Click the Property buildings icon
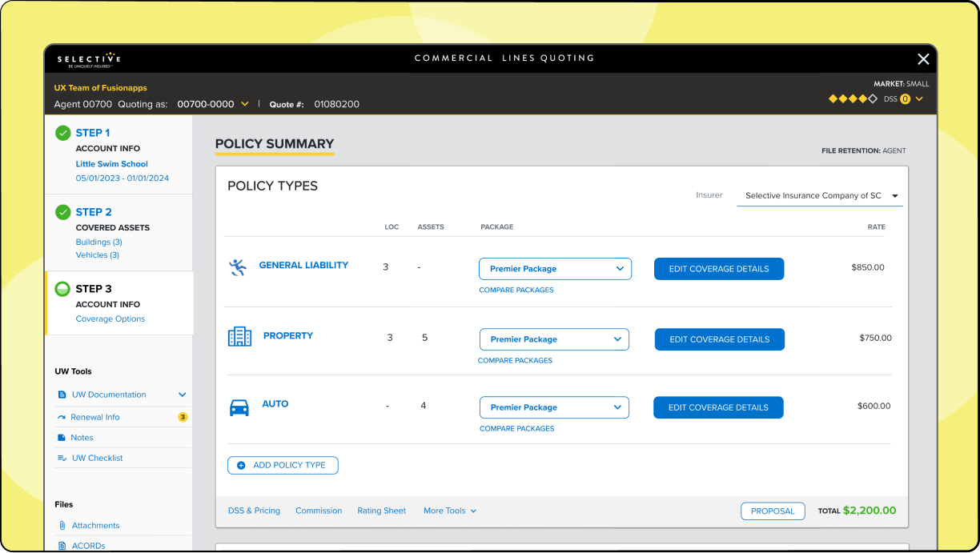This screenshot has width=980, height=553. click(x=239, y=336)
